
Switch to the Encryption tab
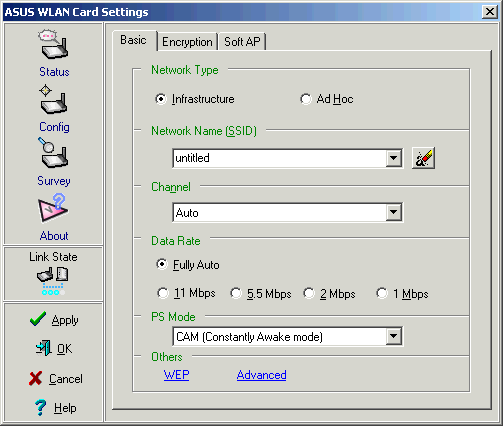[187, 42]
